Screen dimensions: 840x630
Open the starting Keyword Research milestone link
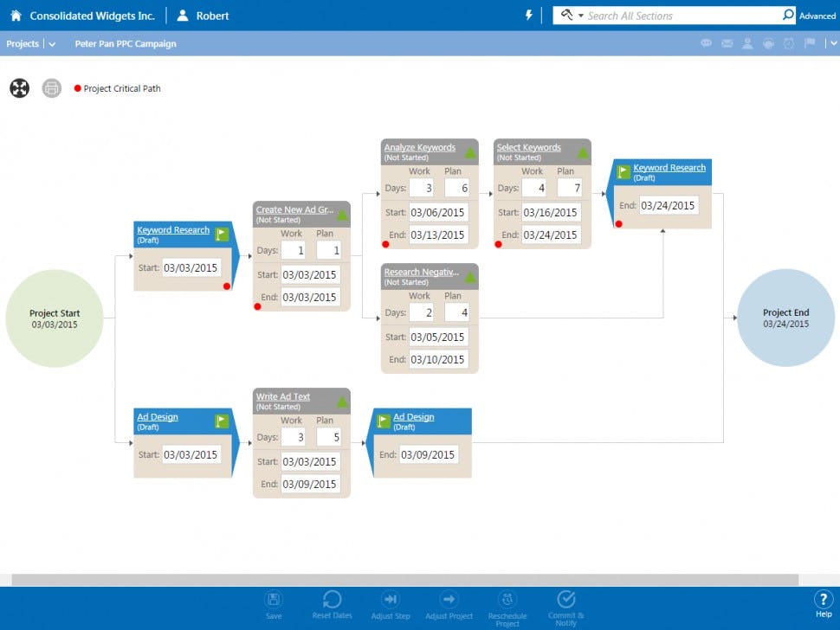click(173, 229)
